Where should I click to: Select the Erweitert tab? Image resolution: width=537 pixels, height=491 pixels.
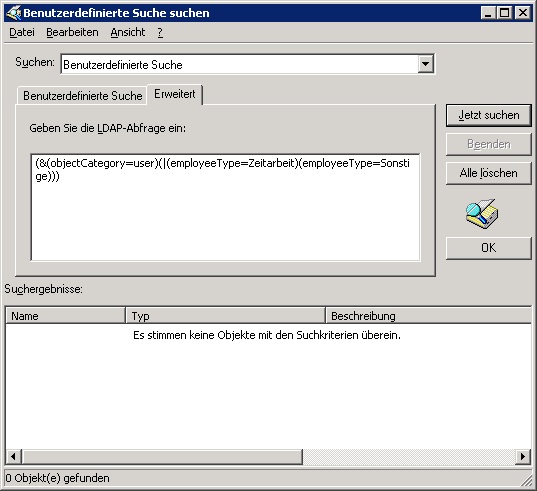pyautogui.click(x=175, y=94)
